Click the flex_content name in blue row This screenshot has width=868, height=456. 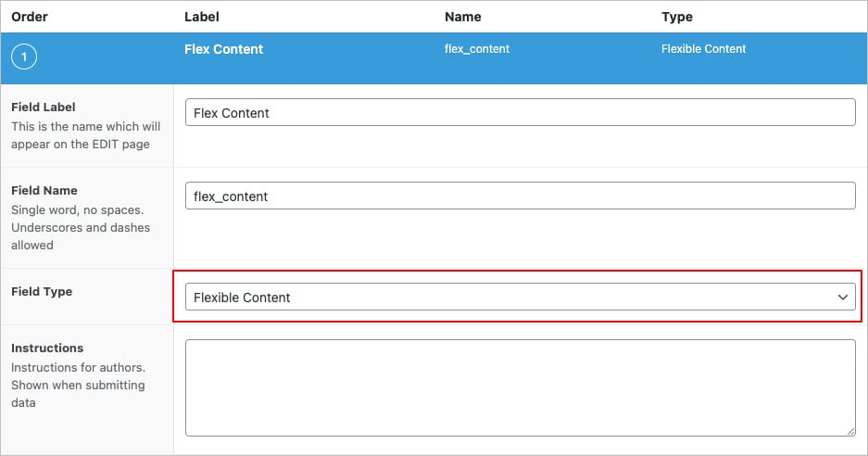[x=477, y=49]
